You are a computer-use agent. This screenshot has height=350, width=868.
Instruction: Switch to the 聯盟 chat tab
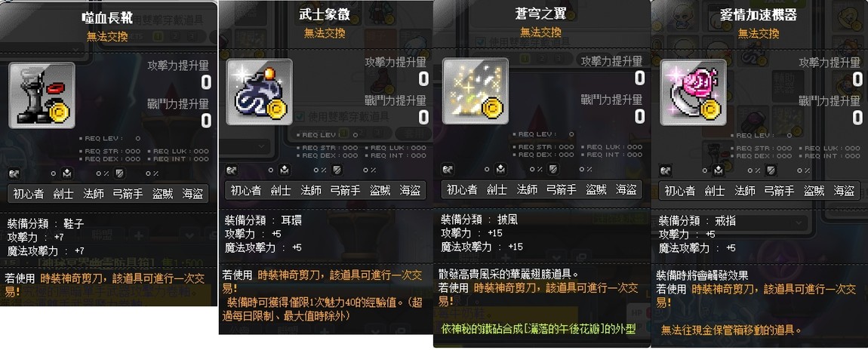(x=103, y=235)
